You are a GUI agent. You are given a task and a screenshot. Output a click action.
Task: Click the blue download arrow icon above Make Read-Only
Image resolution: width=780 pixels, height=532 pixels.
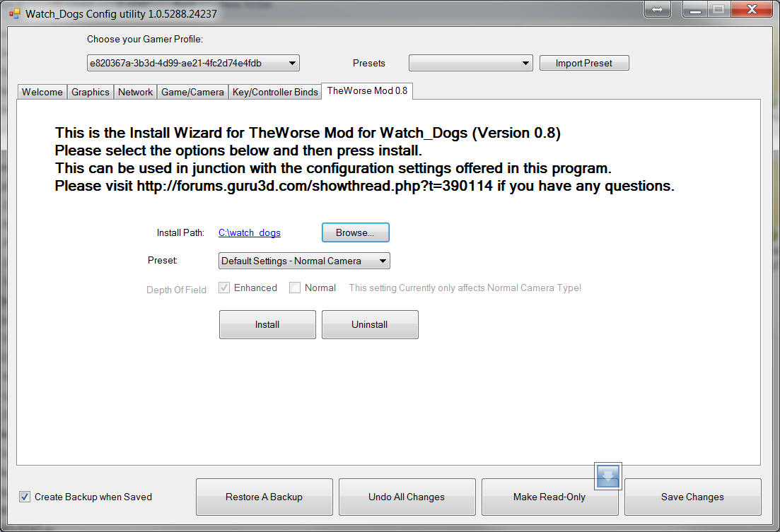608,476
